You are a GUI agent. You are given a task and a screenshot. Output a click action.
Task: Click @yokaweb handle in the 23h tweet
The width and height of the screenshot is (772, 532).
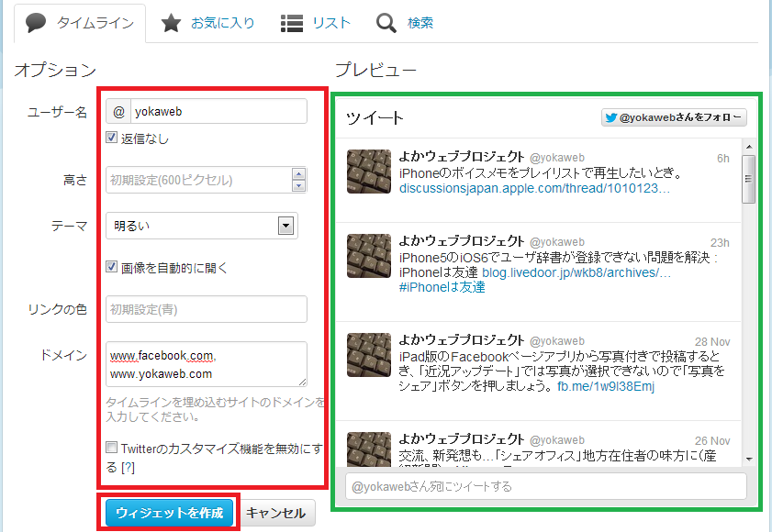tap(557, 242)
